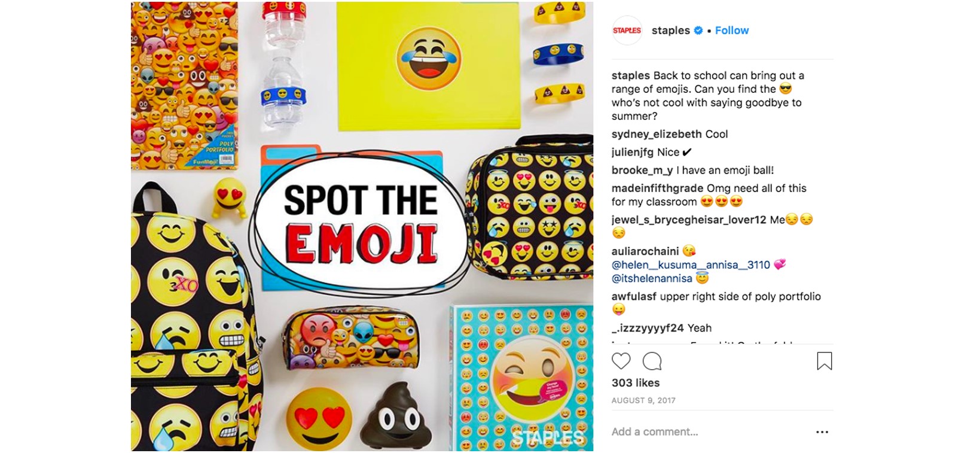Image resolution: width=980 pixels, height=453 pixels.
Task: Open the madeinfifthgrade commenter profile
Action: [x=658, y=188]
